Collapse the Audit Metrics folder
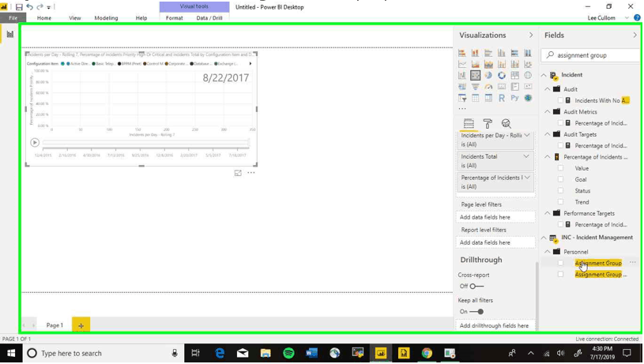This screenshot has width=644, height=364. pos(548,111)
